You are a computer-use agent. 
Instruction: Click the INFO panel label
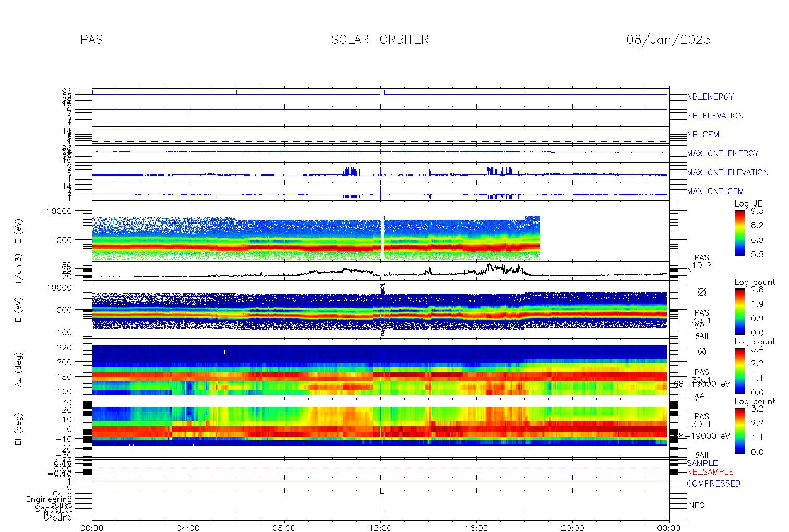(x=696, y=505)
